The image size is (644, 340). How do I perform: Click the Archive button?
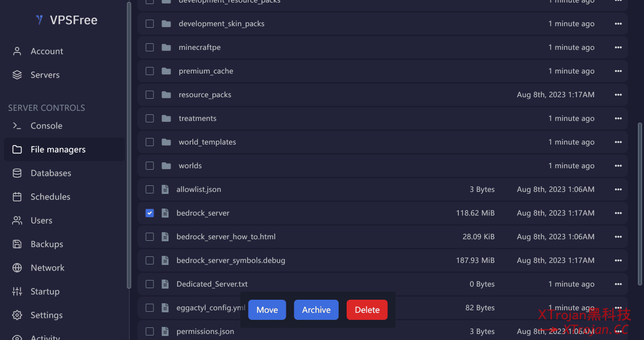tap(316, 310)
